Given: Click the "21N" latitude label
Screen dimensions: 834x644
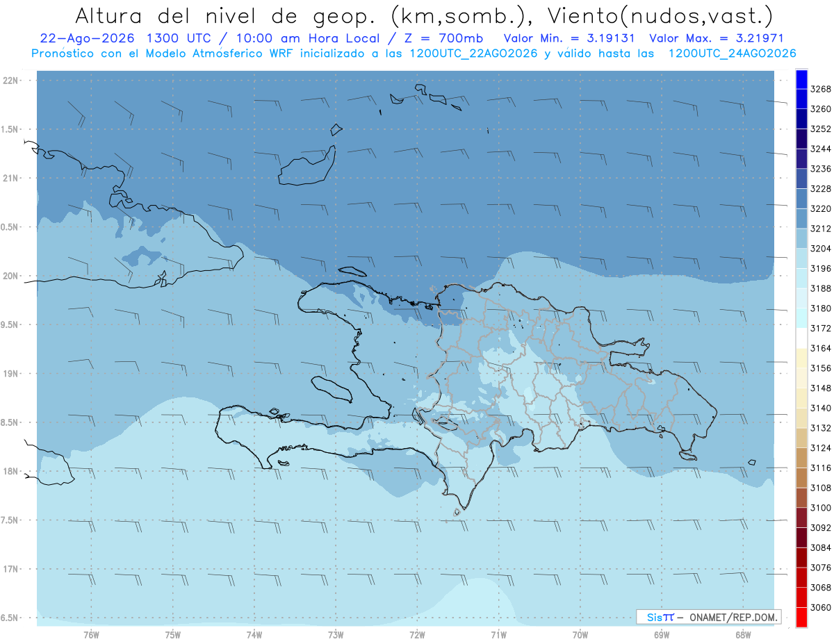Looking at the screenshot, I should (x=10, y=178).
